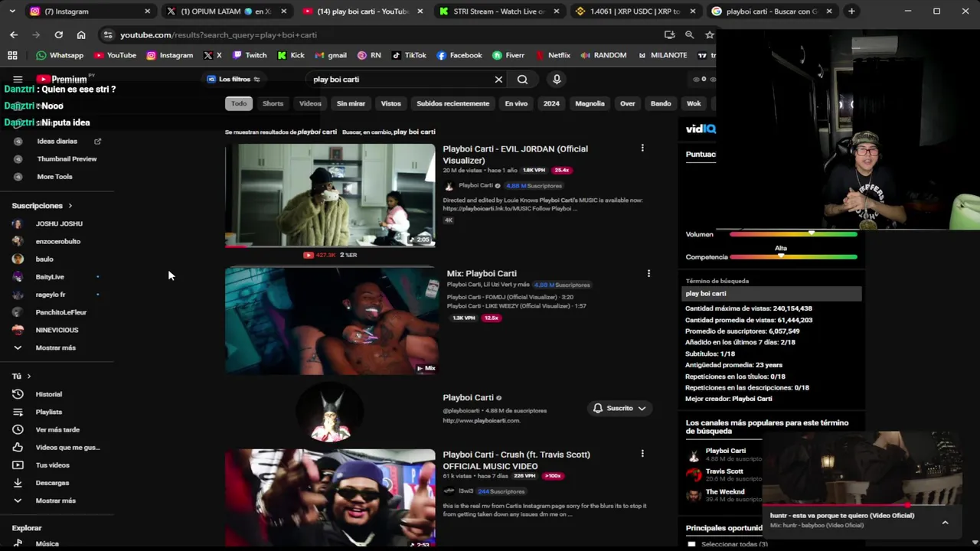Viewport: 980px width, 551px height.
Task: Expand Tú section chevron
Action: (29, 377)
